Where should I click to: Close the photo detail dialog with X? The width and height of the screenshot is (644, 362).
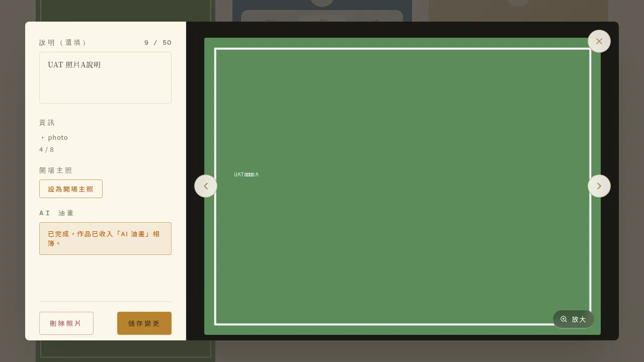coord(599,41)
